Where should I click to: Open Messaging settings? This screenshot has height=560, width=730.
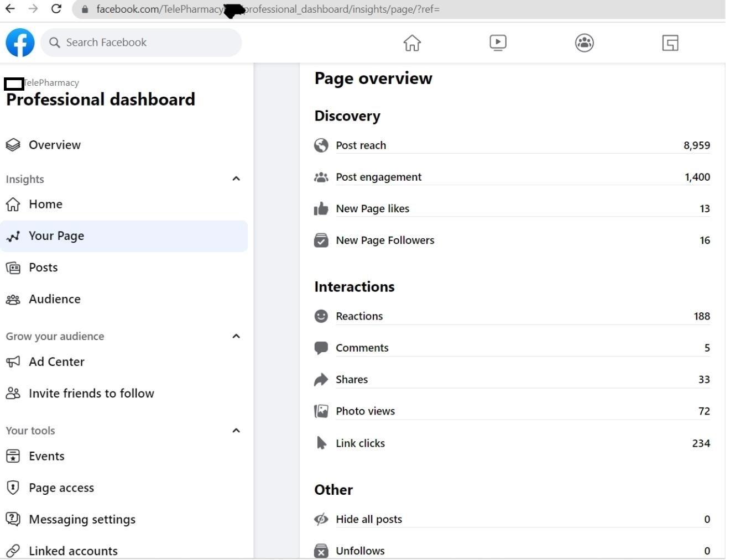[x=82, y=520]
